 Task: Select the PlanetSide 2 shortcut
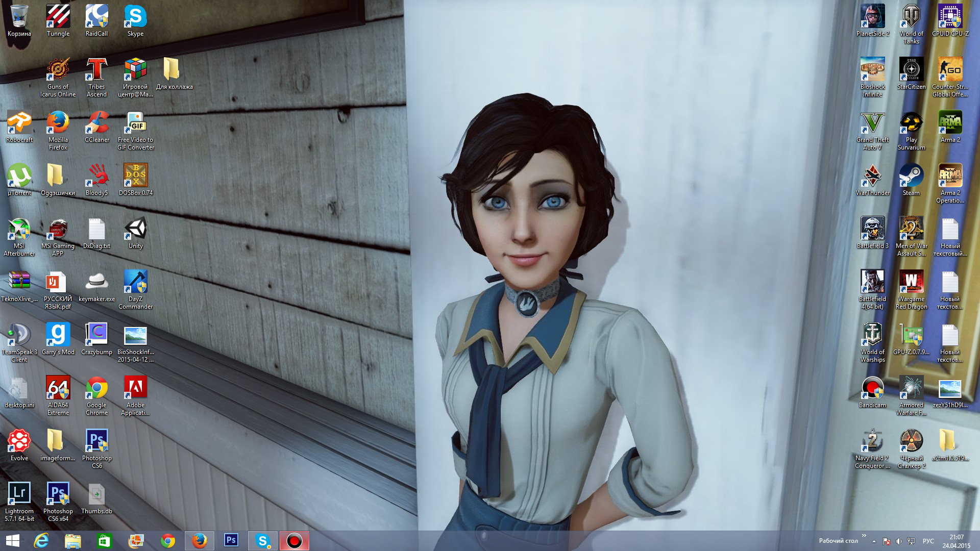point(872,20)
